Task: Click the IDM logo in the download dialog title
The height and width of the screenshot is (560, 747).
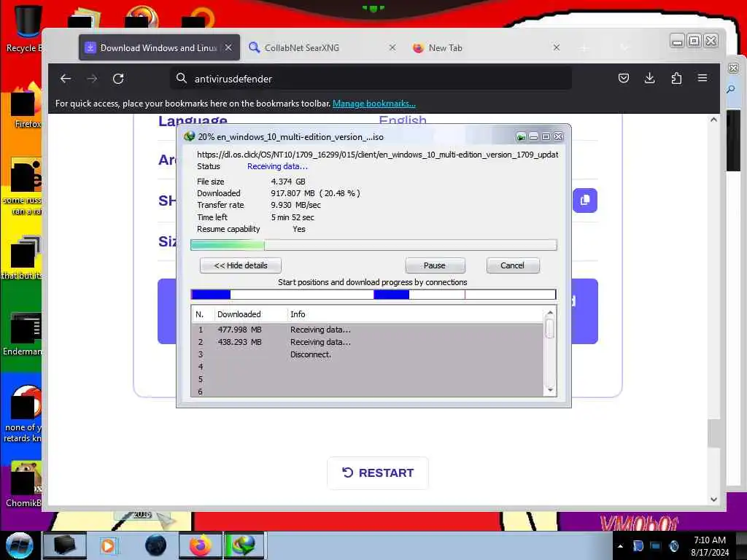Action: (x=189, y=136)
